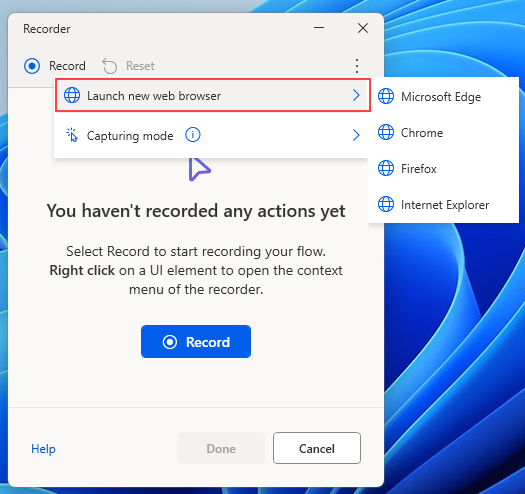Click the info icon next to Capturing mode
Viewport: 525px width, 494px height.
(193, 135)
